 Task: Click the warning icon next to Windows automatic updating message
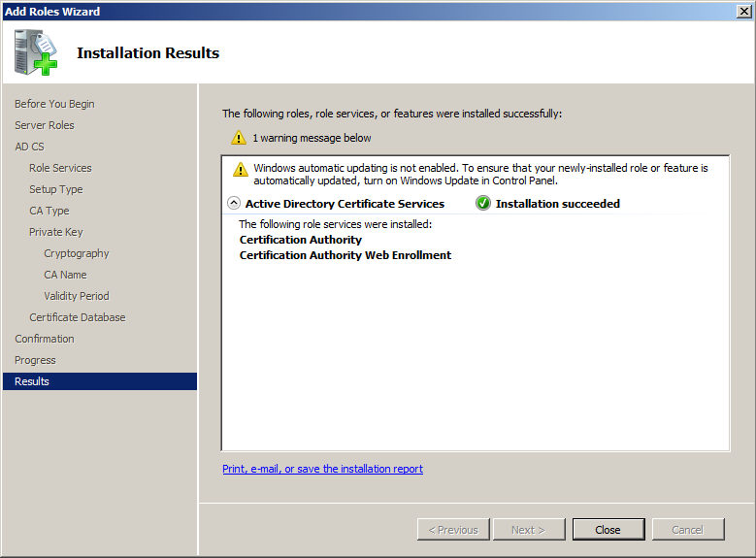[241, 170]
